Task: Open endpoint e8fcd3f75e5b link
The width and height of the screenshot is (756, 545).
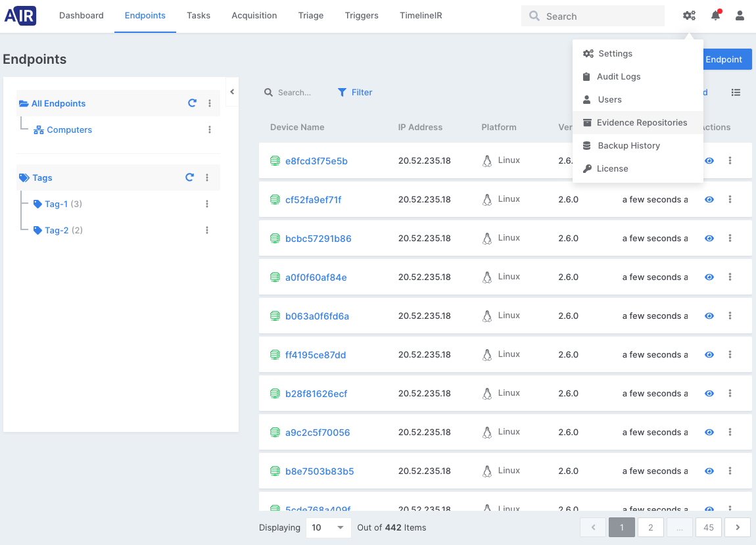Action: 316,161
